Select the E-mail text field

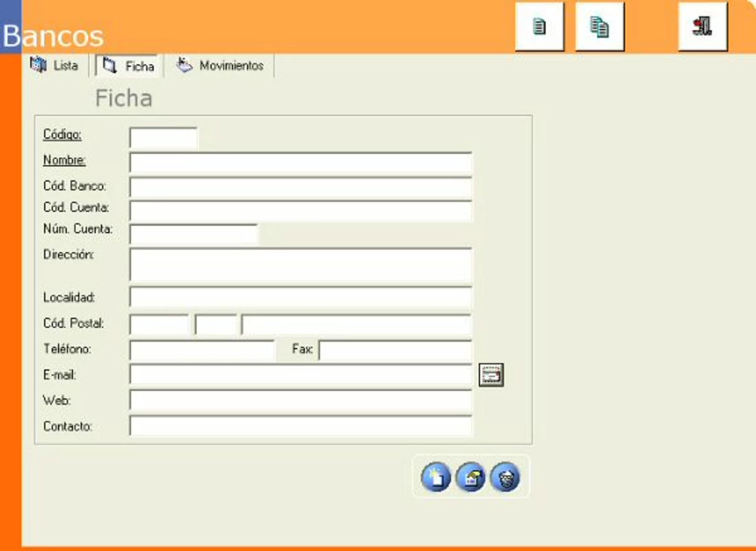pyautogui.click(x=301, y=375)
